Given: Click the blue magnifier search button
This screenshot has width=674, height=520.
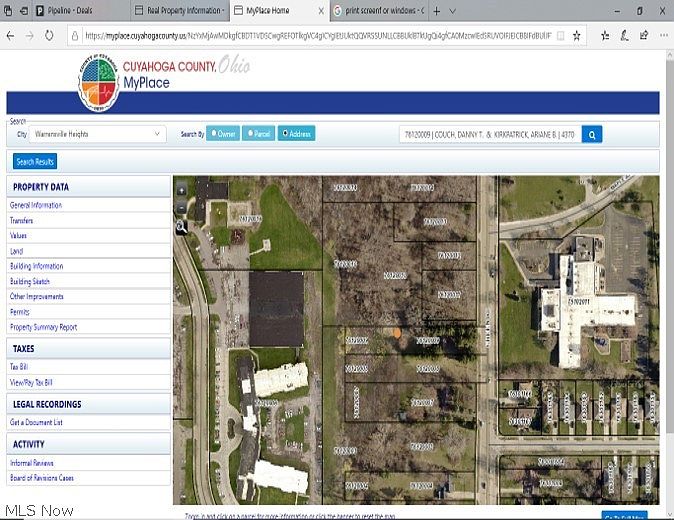Looking at the screenshot, I should pos(591,135).
